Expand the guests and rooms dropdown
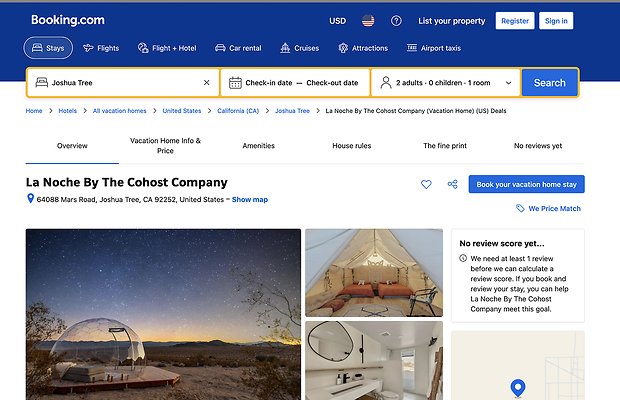This screenshot has height=400, width=620. (x=508, y=83)
